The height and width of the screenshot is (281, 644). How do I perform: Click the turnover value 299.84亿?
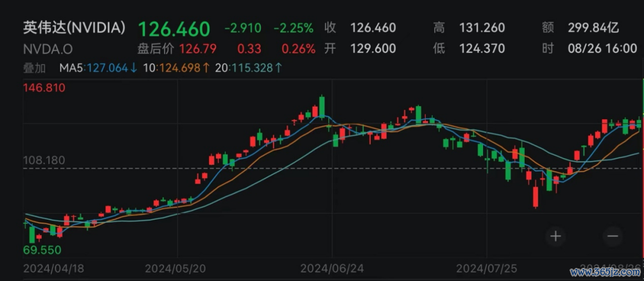[593, 28]
